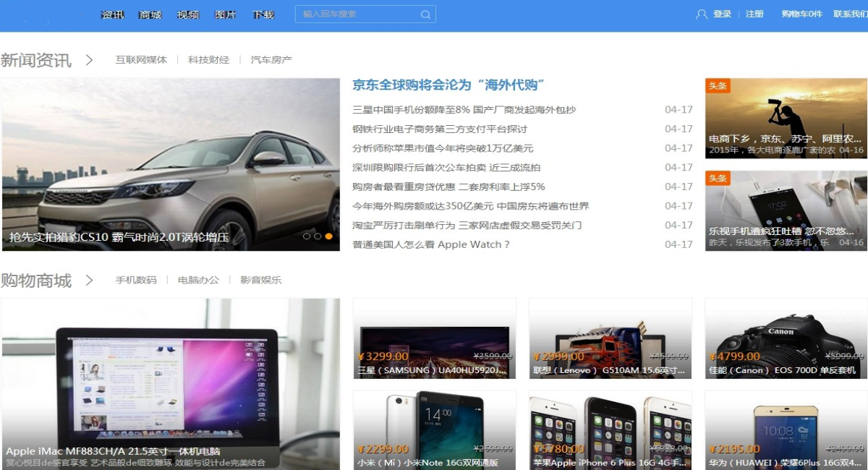Image resolution: width=868 pixels, height=470 pixels.
Task: Open the 三星 SAMSUNG UA40HU5920J product card
Action: [435, 338]
